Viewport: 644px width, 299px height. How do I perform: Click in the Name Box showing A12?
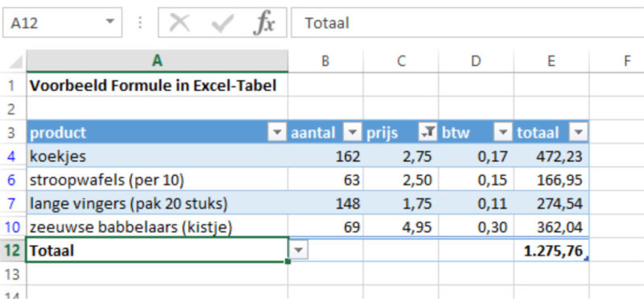(63, 23)
